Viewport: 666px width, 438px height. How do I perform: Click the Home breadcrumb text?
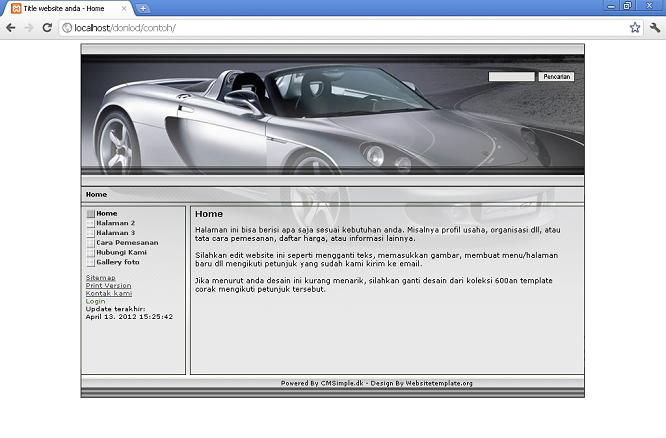tap(96, 195)
